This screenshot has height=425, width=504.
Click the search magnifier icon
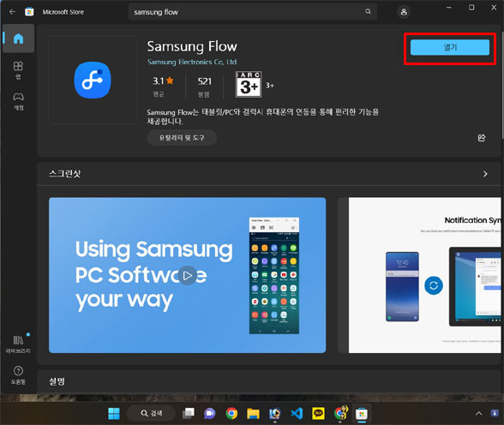[368, 11]
